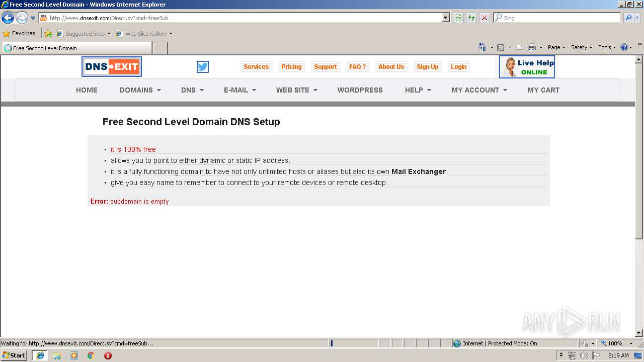Open the Tools menu dropdown

(607, 47)
